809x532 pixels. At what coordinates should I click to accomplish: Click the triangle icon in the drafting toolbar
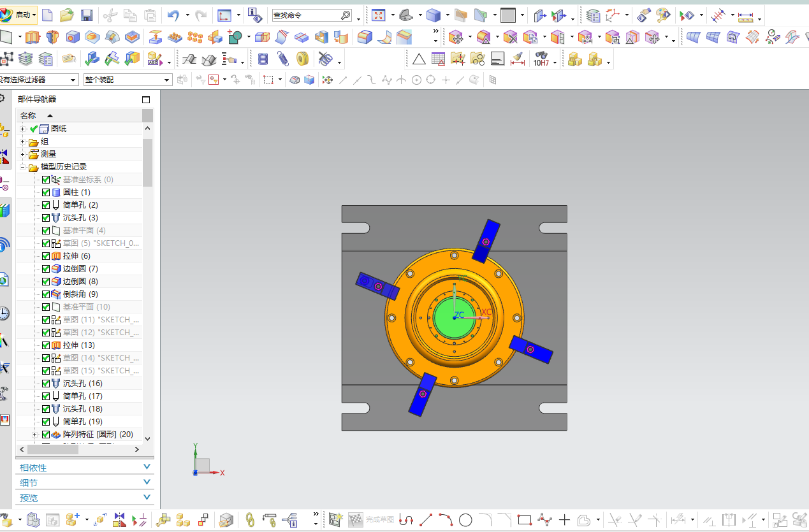pyautogui.click(x=419, y=59)
